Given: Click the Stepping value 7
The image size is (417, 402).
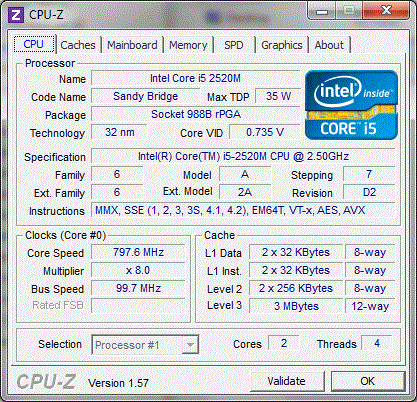Looking at the screenshot, I should tap(369, 174).
